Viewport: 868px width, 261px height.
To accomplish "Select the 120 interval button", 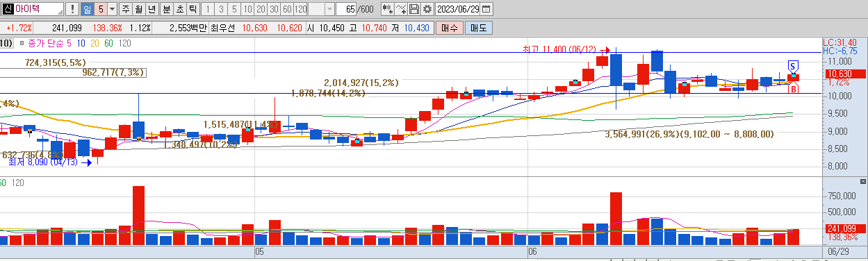I will click(300, 9).
